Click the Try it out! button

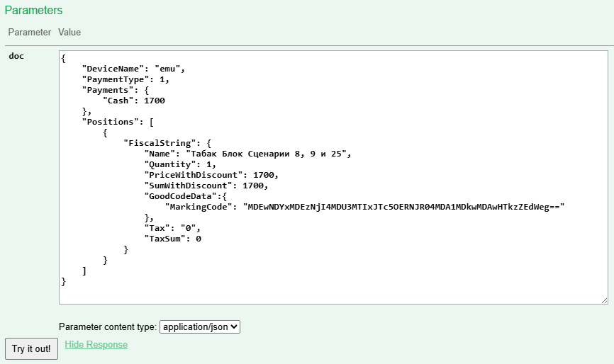[x=31, y=348]
